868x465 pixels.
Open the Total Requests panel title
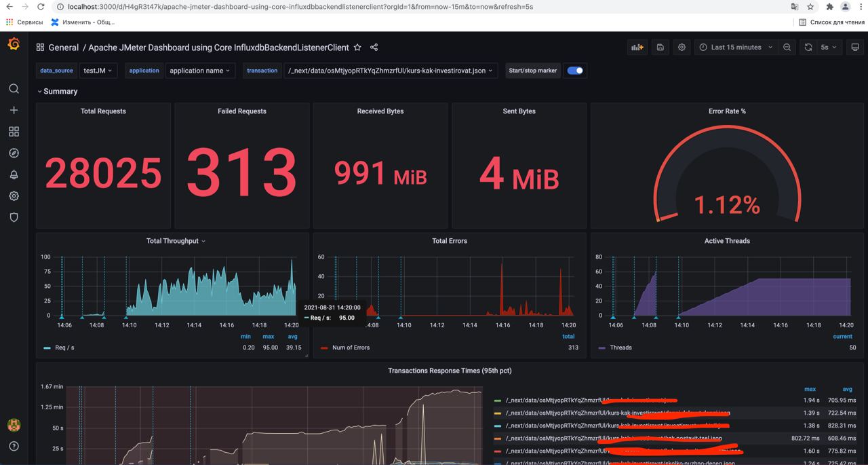pos(103,111)
